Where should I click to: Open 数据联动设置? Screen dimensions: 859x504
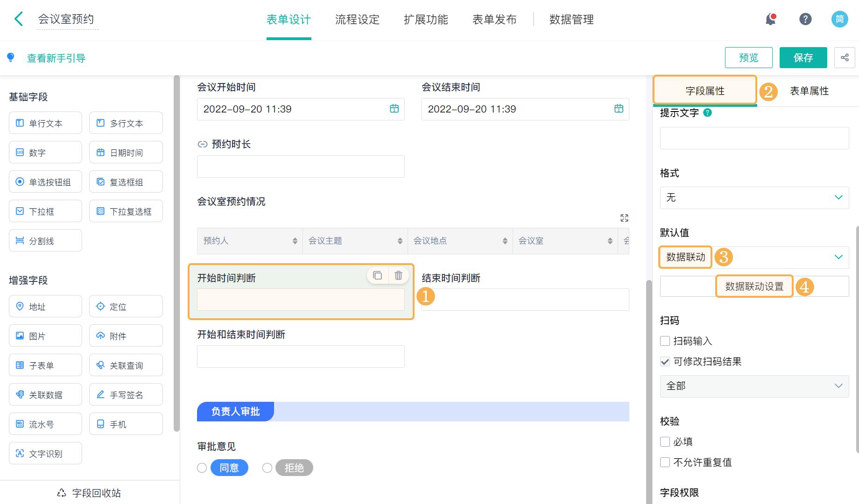[753, 287]
